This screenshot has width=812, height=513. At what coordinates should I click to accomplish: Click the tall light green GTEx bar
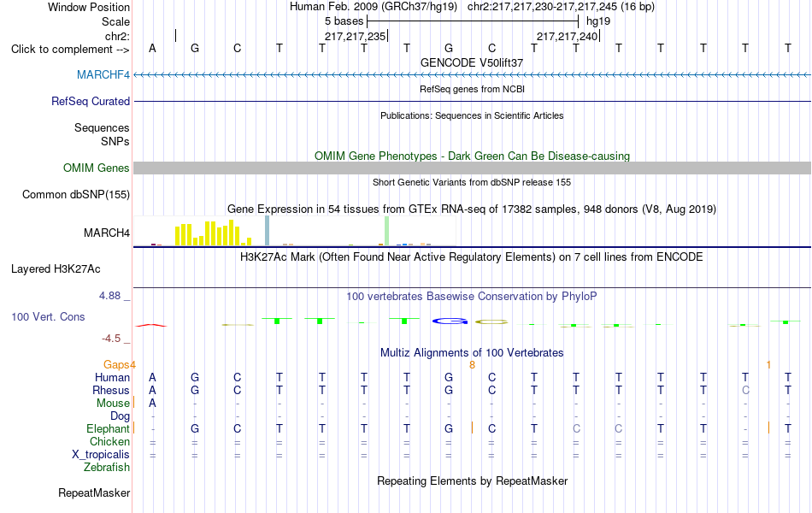tap(387, 231)
